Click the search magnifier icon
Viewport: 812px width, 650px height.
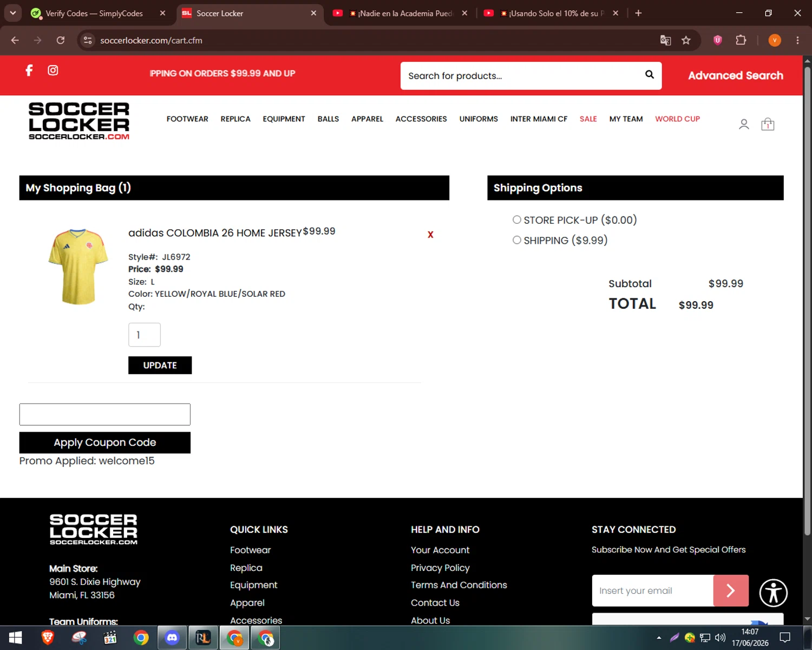click(650, 75)
